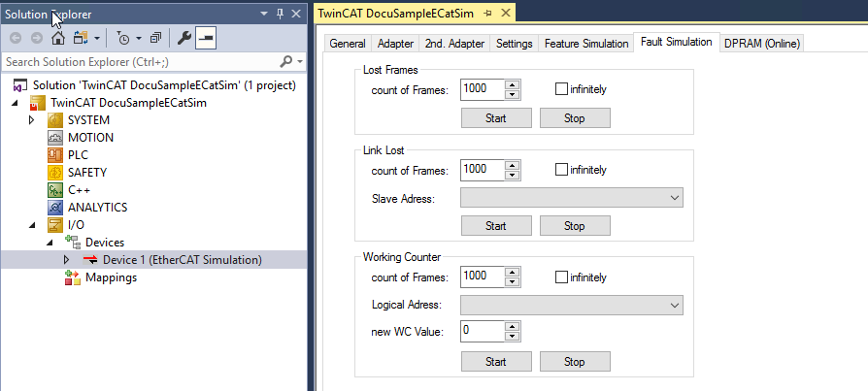Increase Lost Frames count of Frames
The height and width of the screenshot is (391, 868).
513,84
